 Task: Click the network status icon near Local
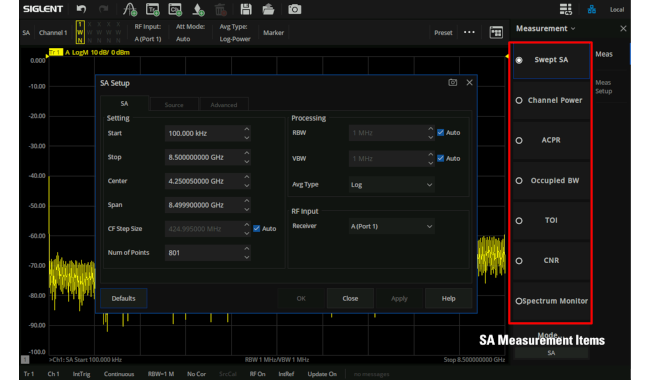[592, 9]
